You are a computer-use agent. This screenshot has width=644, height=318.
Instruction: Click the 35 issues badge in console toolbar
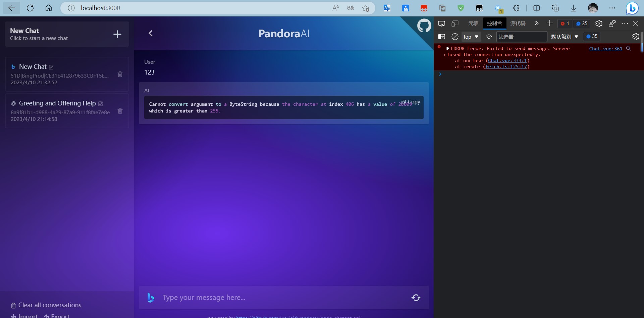592,36
